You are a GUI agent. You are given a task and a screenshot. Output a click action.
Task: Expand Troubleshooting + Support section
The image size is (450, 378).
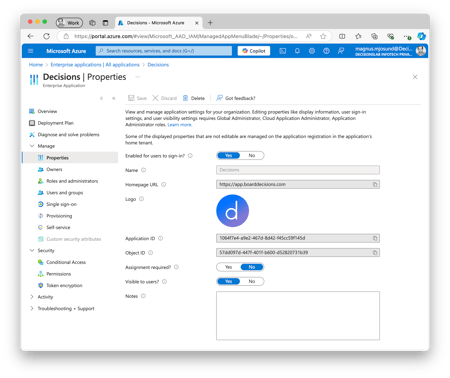[32, 308]
